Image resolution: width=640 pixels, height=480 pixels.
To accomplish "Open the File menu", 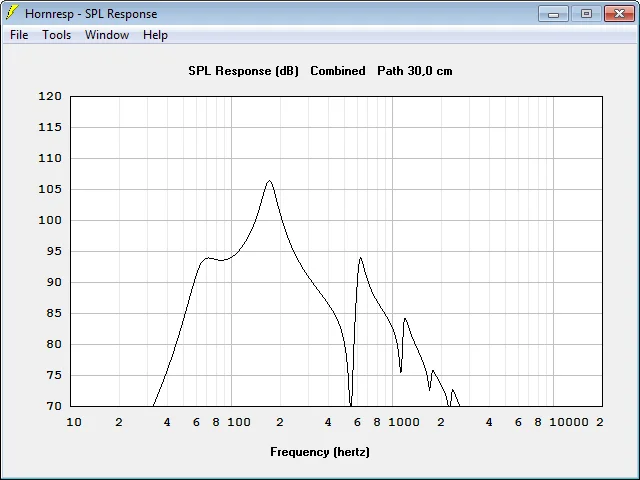I will [x=19, y=35].
